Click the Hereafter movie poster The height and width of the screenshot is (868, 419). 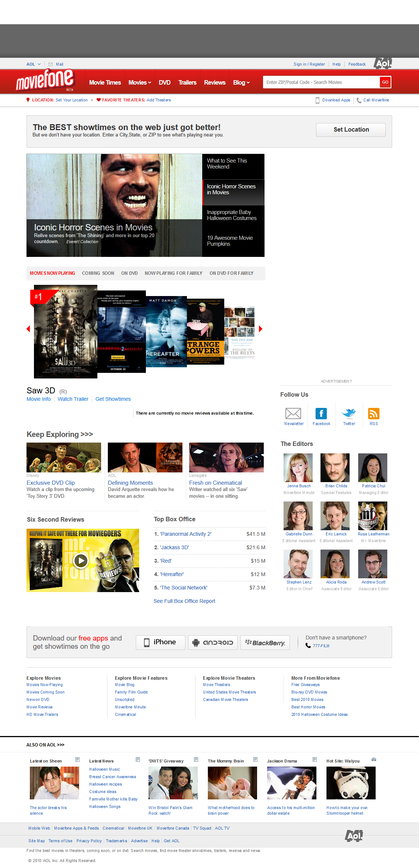click(x=166, y=332)
